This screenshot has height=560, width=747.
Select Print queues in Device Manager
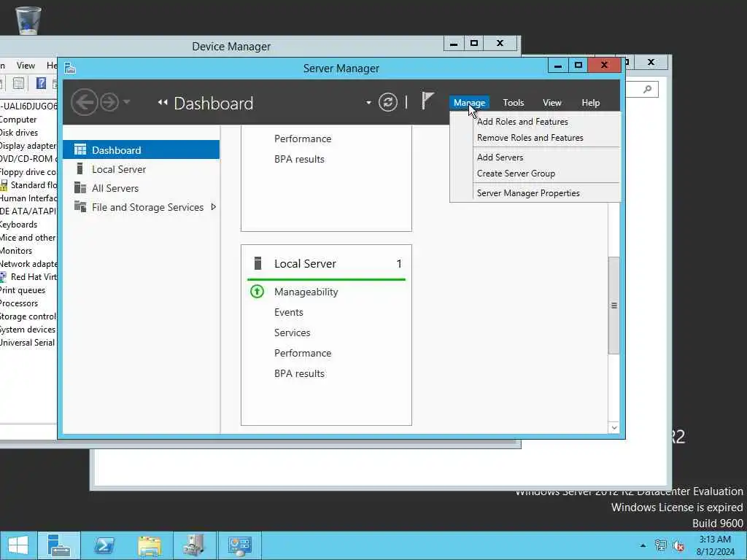click(x=23, y=290)
